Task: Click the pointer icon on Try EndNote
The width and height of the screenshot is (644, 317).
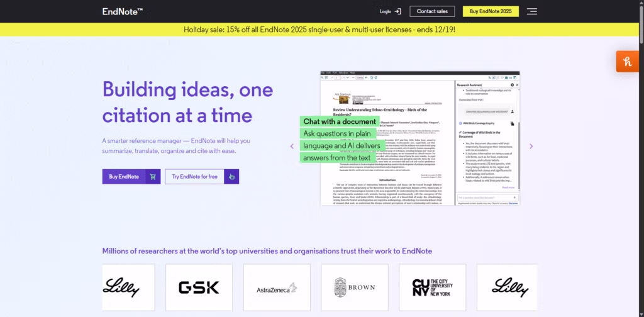Action: coord(231,177)
